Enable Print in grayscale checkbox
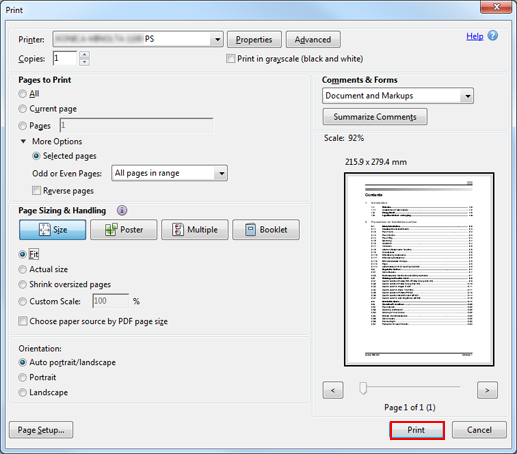The image size is (517, 454). (x=230, y=59)
